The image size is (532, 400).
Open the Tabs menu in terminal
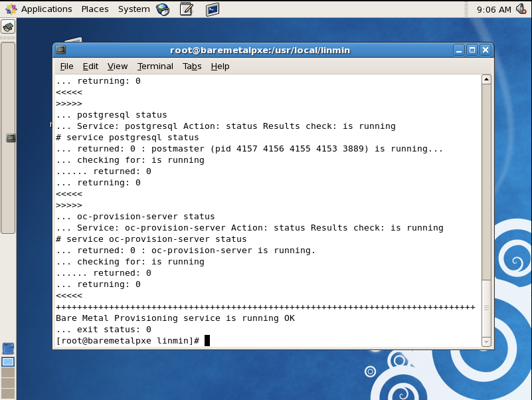[x=192, y=66]
